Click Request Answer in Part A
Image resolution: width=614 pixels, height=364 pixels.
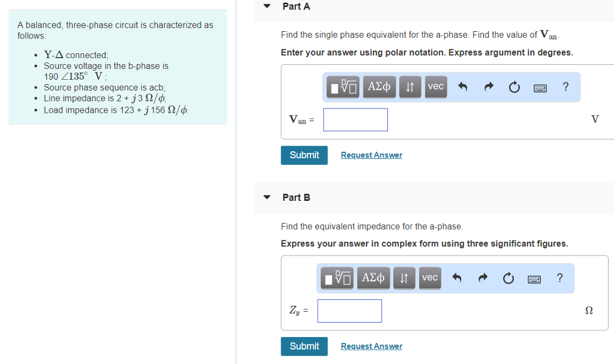[371, 155]
